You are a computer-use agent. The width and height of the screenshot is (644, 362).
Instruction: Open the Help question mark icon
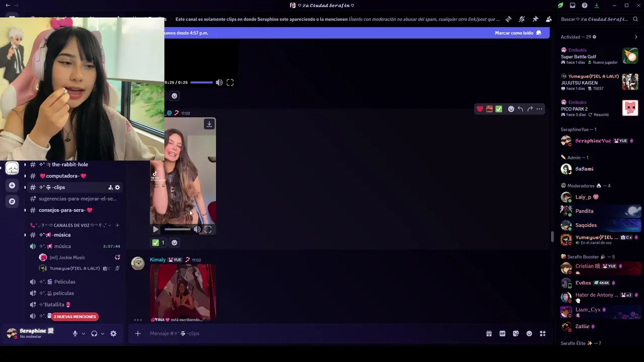click(585, 6)
